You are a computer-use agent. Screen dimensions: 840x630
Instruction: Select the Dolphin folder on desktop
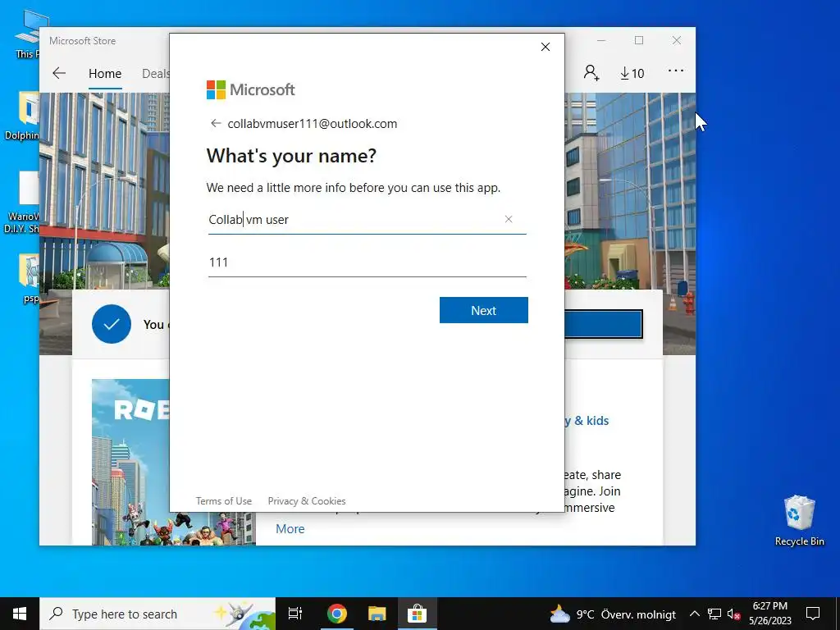22,116
